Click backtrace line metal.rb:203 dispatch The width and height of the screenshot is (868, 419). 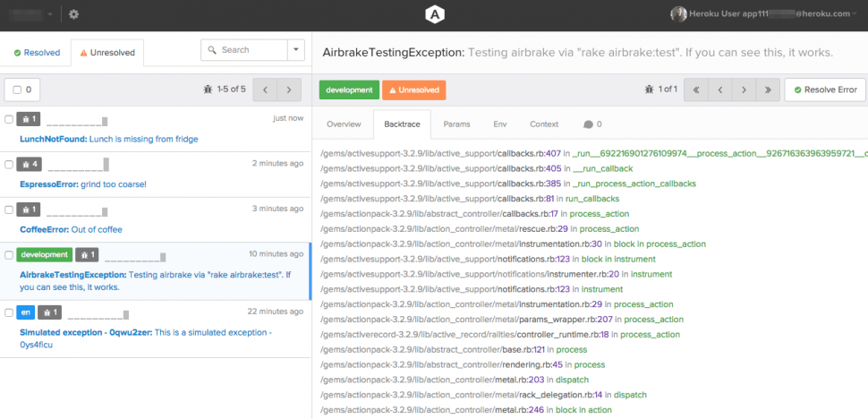(x=455, y=380)
